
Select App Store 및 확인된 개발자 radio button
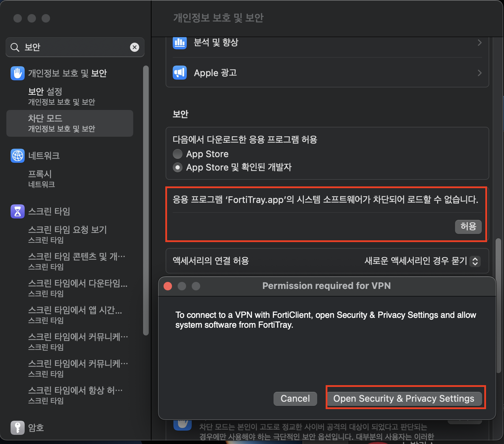(x=178, y=167)
